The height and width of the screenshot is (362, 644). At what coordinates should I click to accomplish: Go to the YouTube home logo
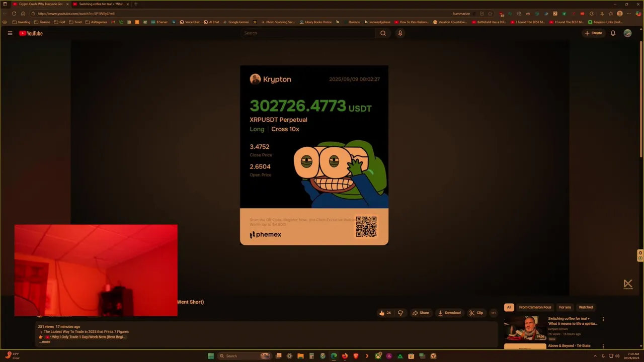click(31, 33)
